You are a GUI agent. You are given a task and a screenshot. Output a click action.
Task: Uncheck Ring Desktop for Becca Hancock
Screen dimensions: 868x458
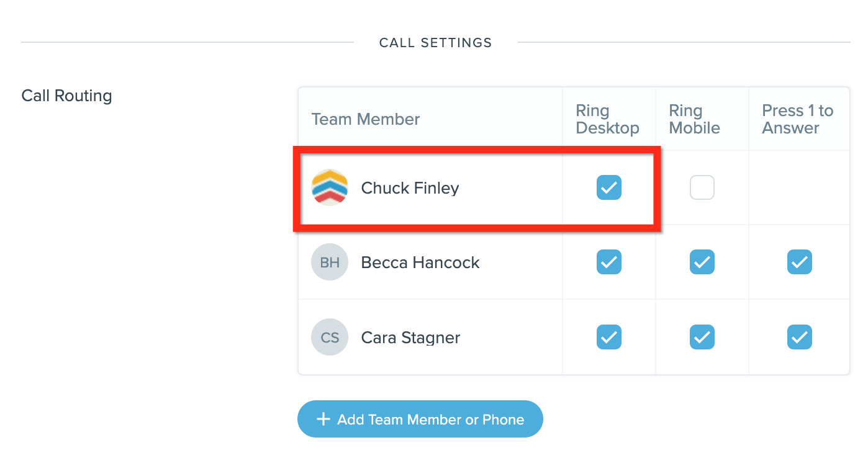[609, 263]
